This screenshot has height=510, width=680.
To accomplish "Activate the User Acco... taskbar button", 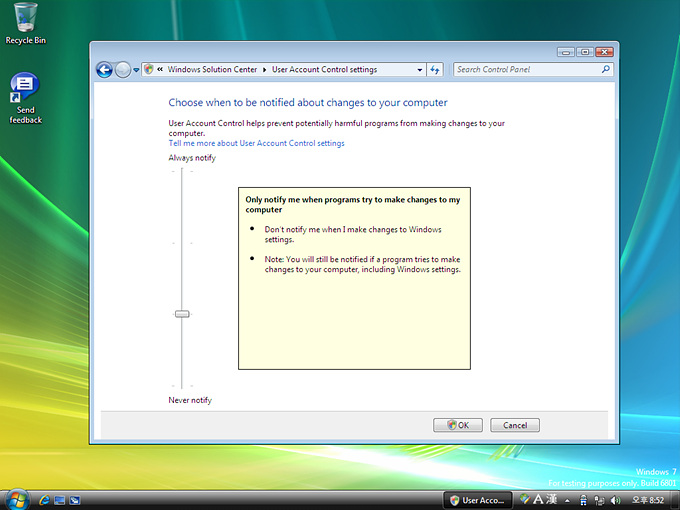I will click(477, 500).
